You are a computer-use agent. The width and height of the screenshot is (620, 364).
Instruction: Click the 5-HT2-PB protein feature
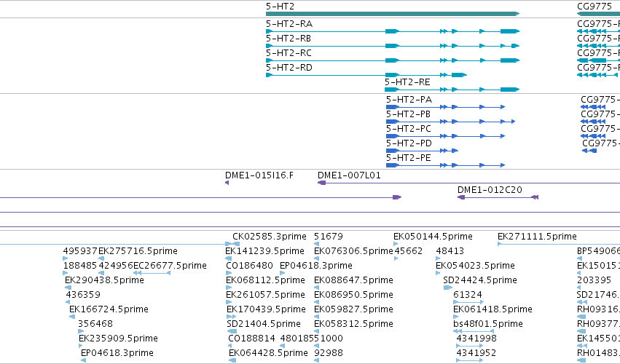[x=451, y=122]
